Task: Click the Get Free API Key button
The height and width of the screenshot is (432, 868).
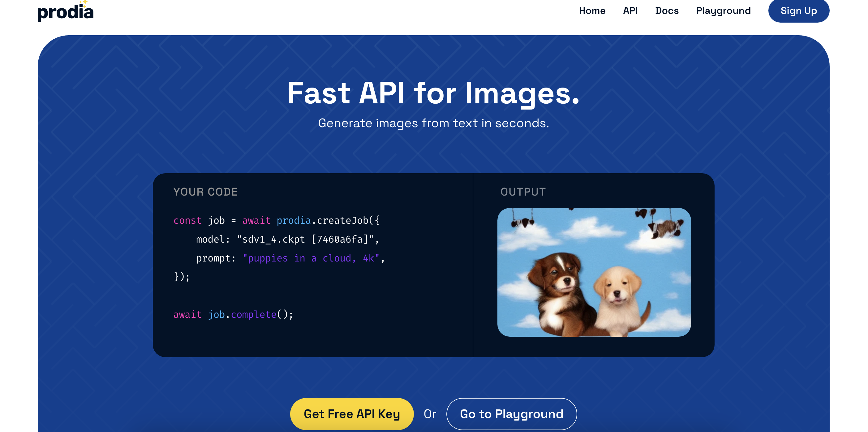Action: pos(353,413)
